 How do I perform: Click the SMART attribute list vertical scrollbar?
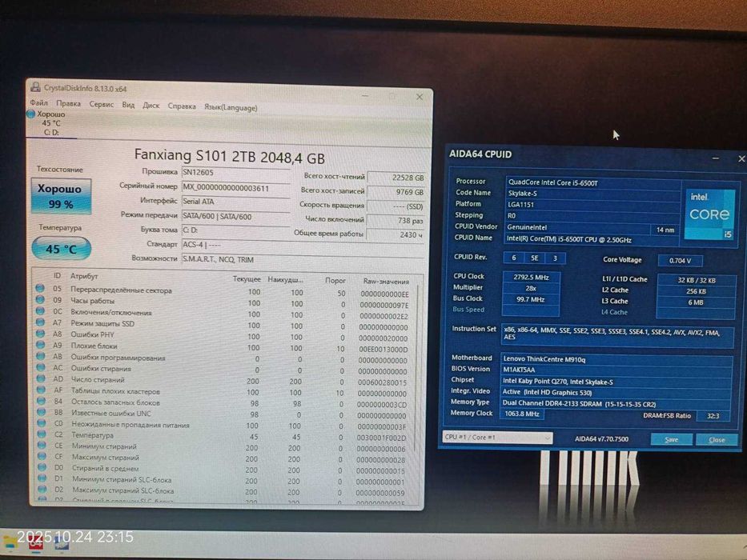[x=418, y=366]
